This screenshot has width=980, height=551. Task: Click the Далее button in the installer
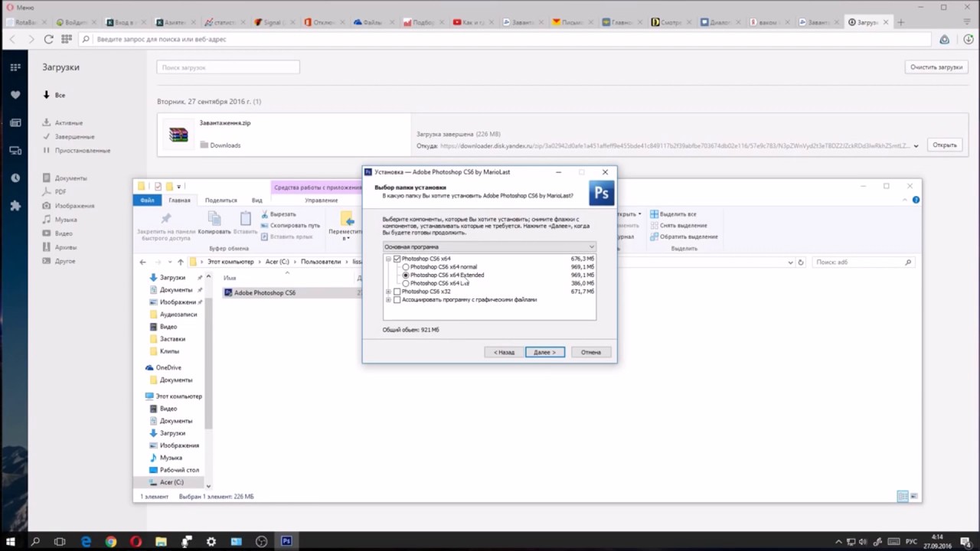pyautogui.click(x=545, y=352)
